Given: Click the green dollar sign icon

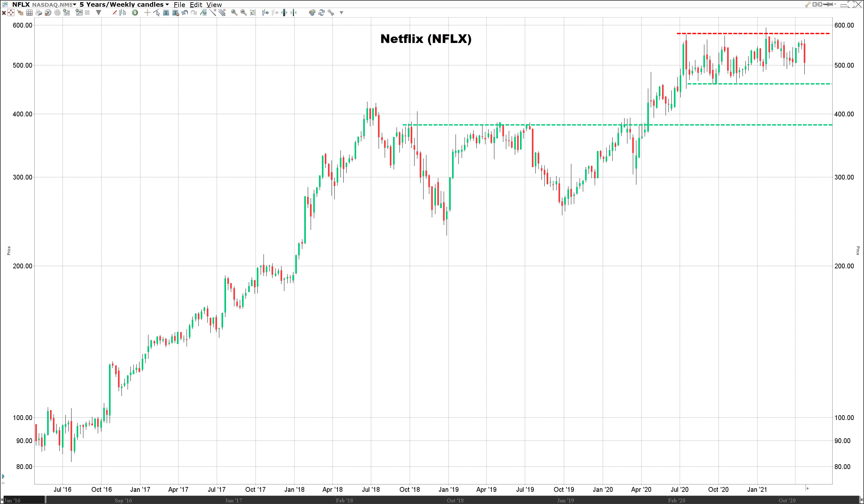Looking at the screenshot, I should (x=135, y=13).
